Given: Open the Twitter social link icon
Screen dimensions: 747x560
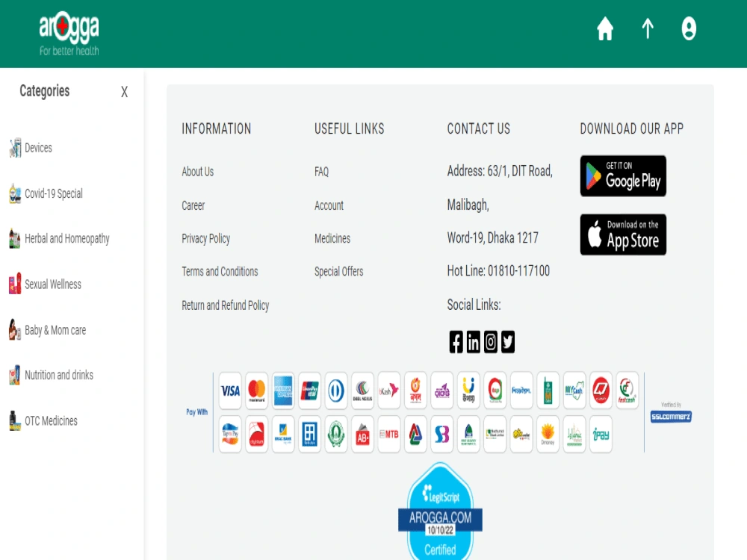Looking at the screenshot, I should [508, 342].
